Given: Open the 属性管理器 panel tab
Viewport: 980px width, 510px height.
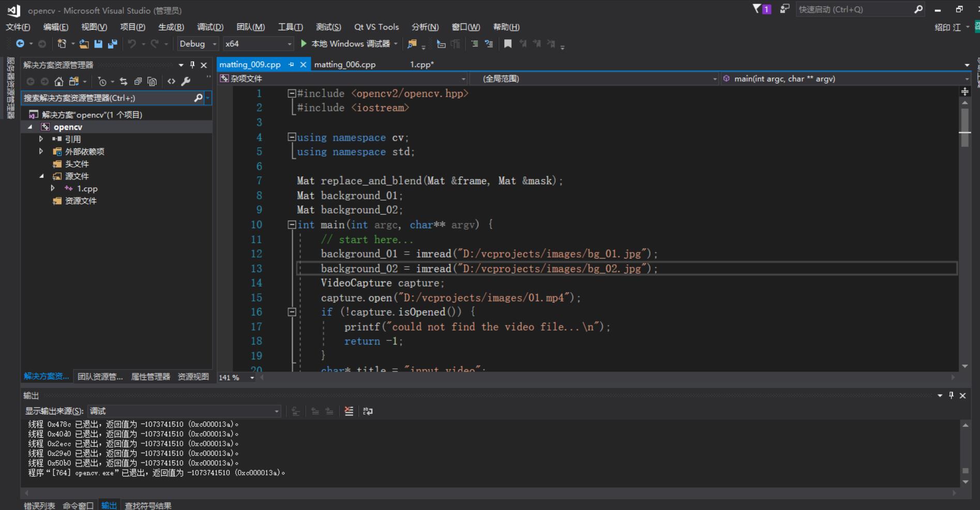Looking at the screenshot, I should coord(150,377).
